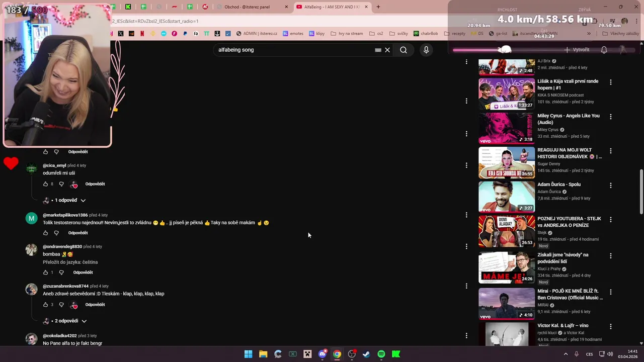The image size is (644, 362).
Task: Dislike the bombaa comment by ondravendeg8830
Action: coord(61,273)
